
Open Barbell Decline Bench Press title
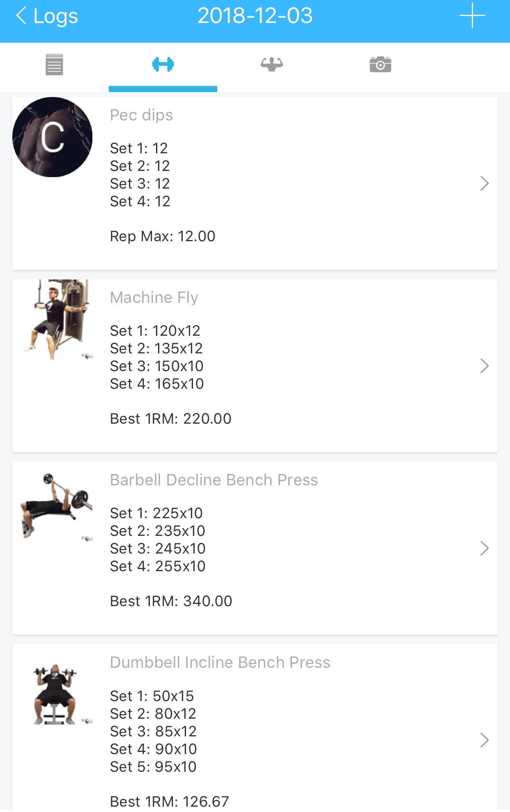214,480
